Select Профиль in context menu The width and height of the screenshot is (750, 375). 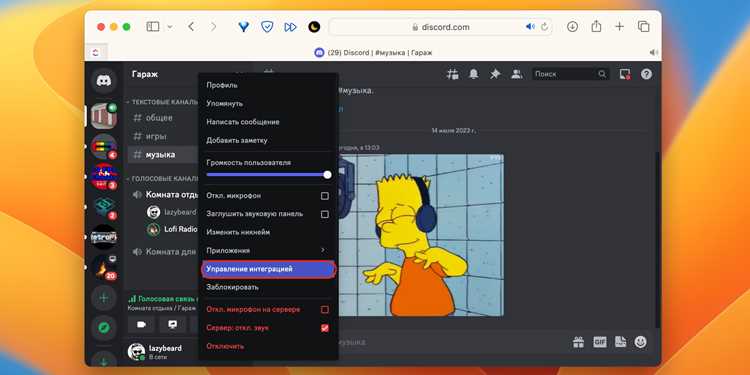268,85
